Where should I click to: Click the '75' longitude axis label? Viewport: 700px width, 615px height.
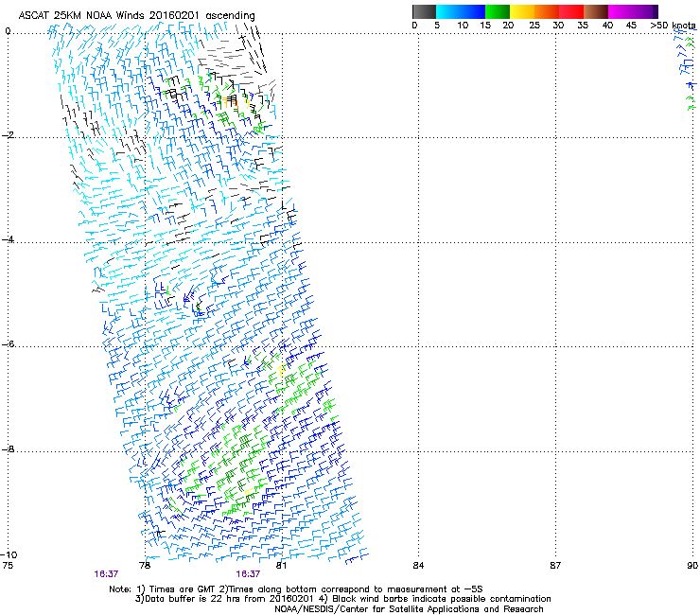tap(8, 566)
